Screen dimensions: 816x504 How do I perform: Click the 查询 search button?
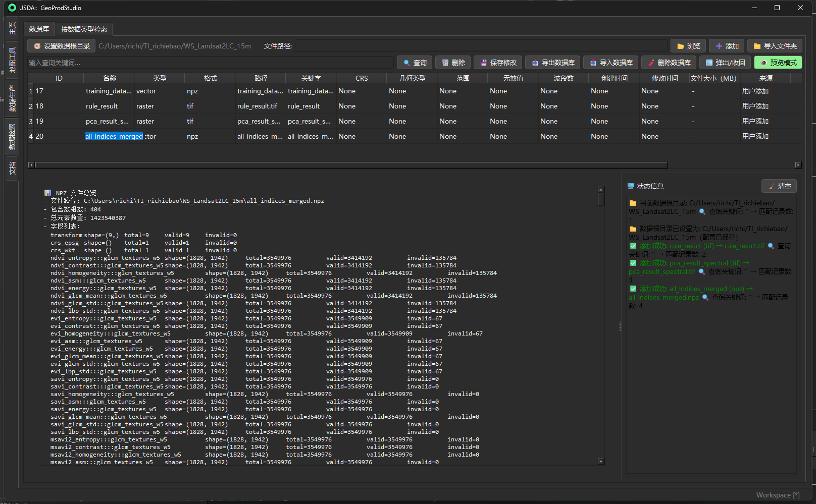point(414,63)
